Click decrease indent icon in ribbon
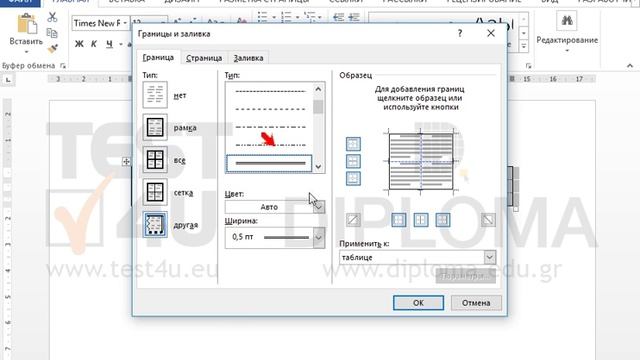Viewport: 640px width, 360px height. (x=338, y=18)
